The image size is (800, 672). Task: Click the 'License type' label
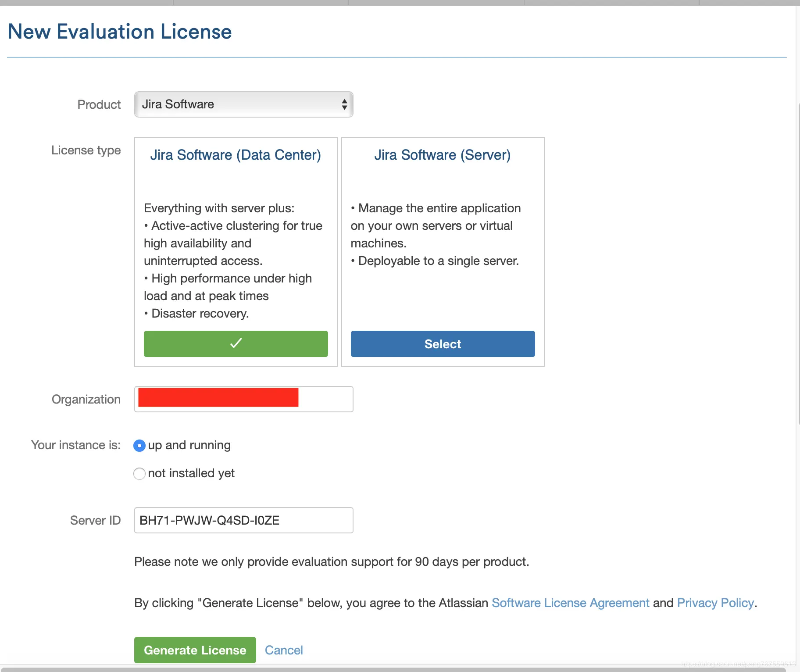86,150
